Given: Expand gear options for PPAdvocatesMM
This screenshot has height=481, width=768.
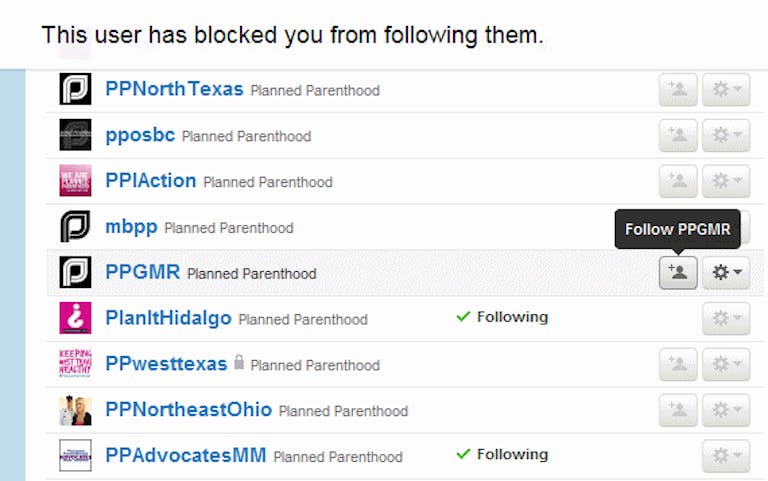Looking at the screenshot, I should [x=726, y=456].
